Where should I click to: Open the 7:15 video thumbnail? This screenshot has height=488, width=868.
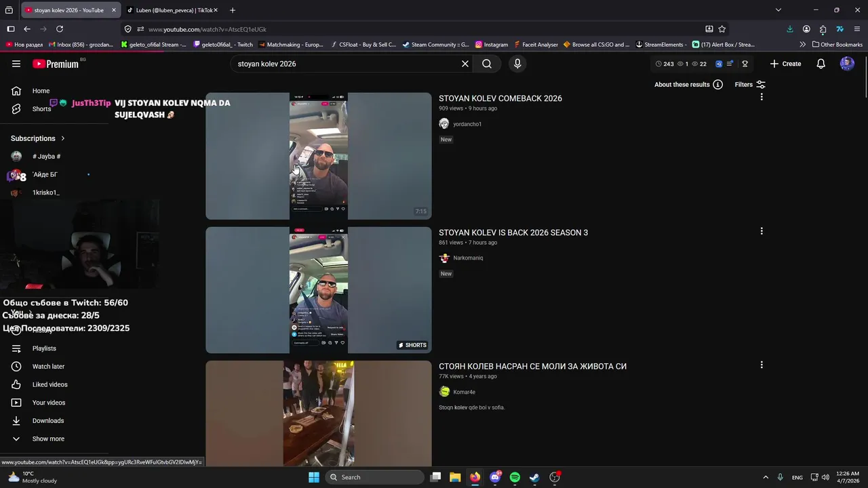319,156
